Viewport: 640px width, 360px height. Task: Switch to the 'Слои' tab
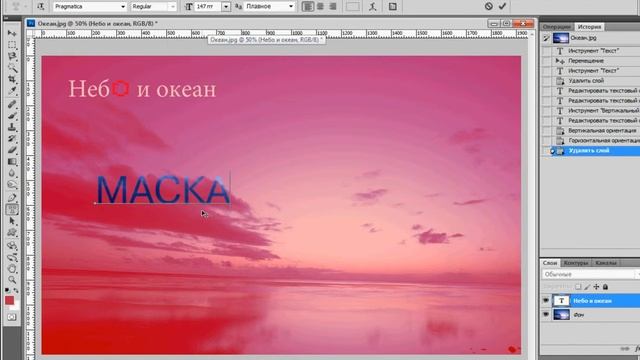click(x=550, y=262)
